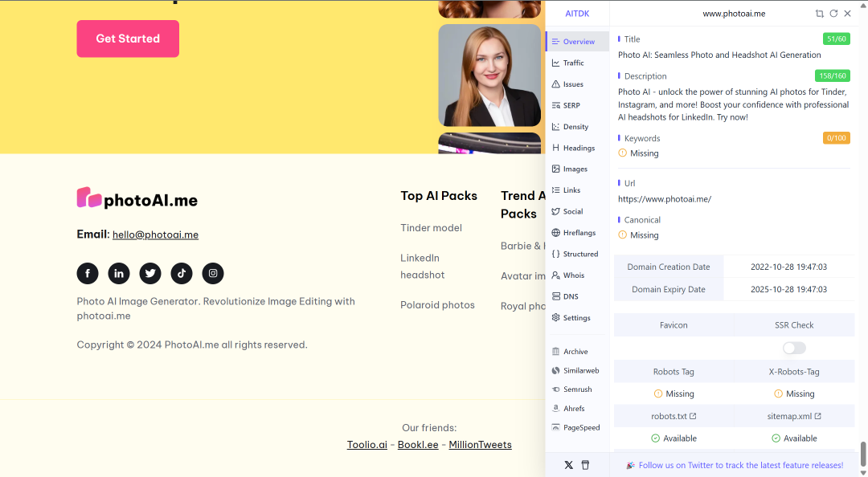Open robots.txt external link icon

click(x=693, y=416)
